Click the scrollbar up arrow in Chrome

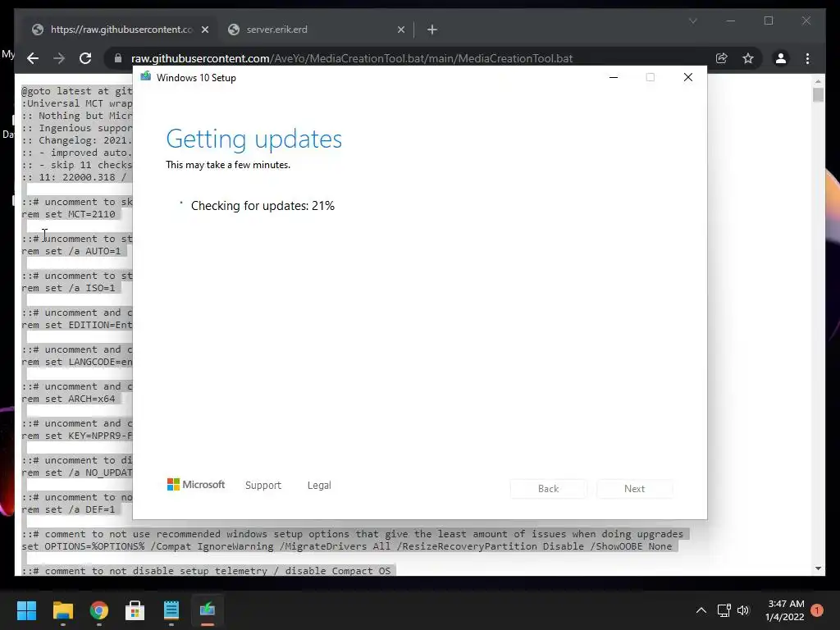tap(818, 81)
